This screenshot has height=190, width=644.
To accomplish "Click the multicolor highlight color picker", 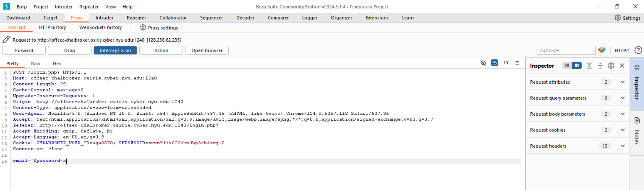I will pos(602,50).
